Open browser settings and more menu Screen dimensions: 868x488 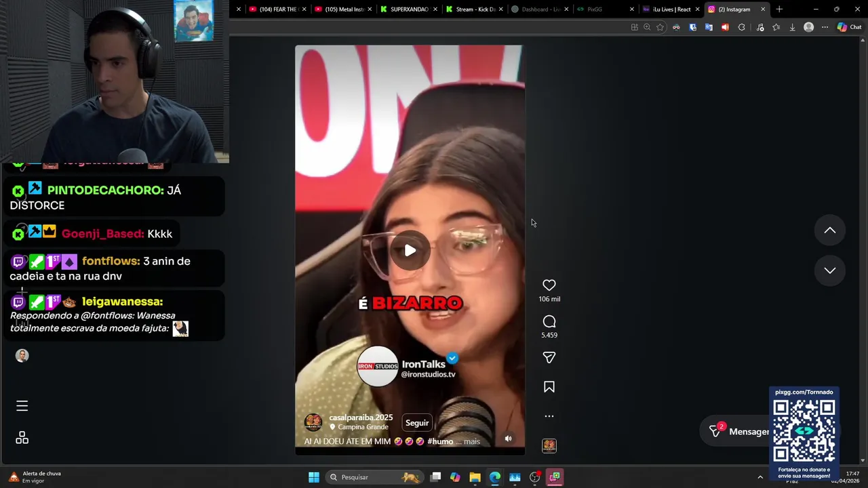pyautogui.click(x=825, y=27)
